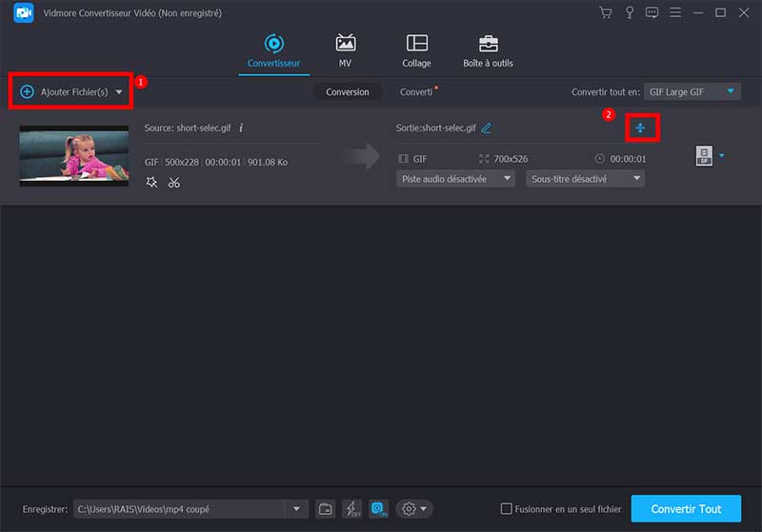Click the short-selec.gif video thumbnail
The width and height of the screenshot is (762, 532).
pos(74,156)
